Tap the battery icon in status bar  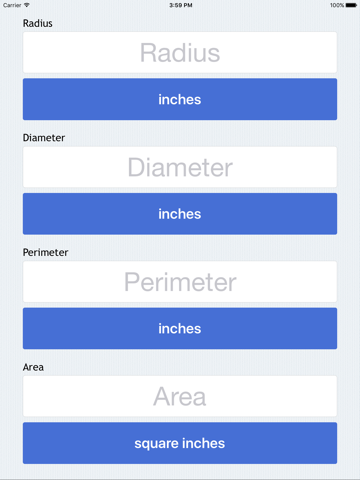351,5
